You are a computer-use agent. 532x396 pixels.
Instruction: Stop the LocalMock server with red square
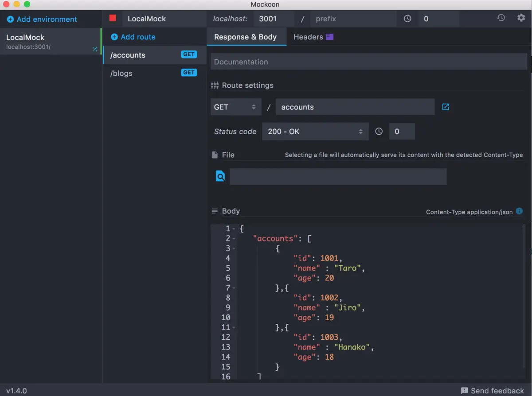coord(113,18)
